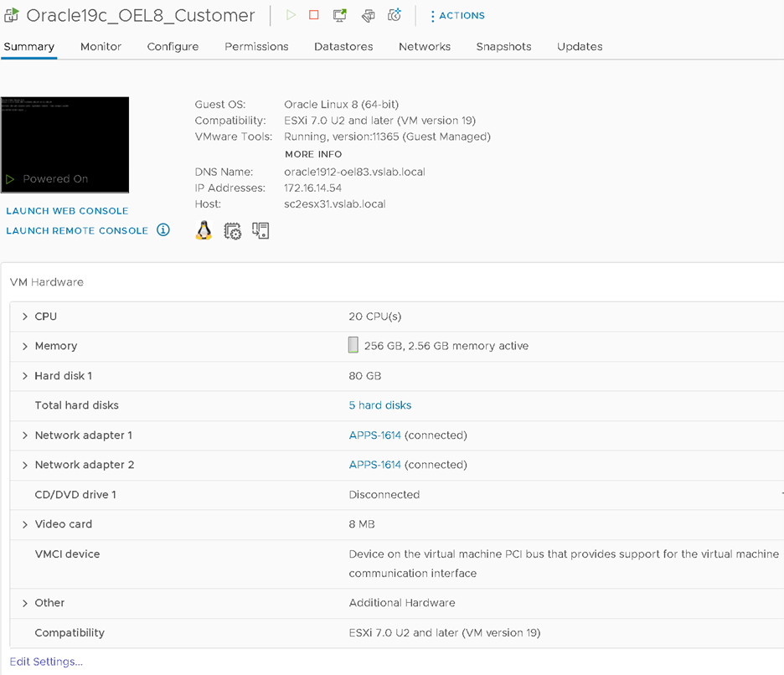
Task: Go to the Datastores tab
Action: click(x=343, y=47)
